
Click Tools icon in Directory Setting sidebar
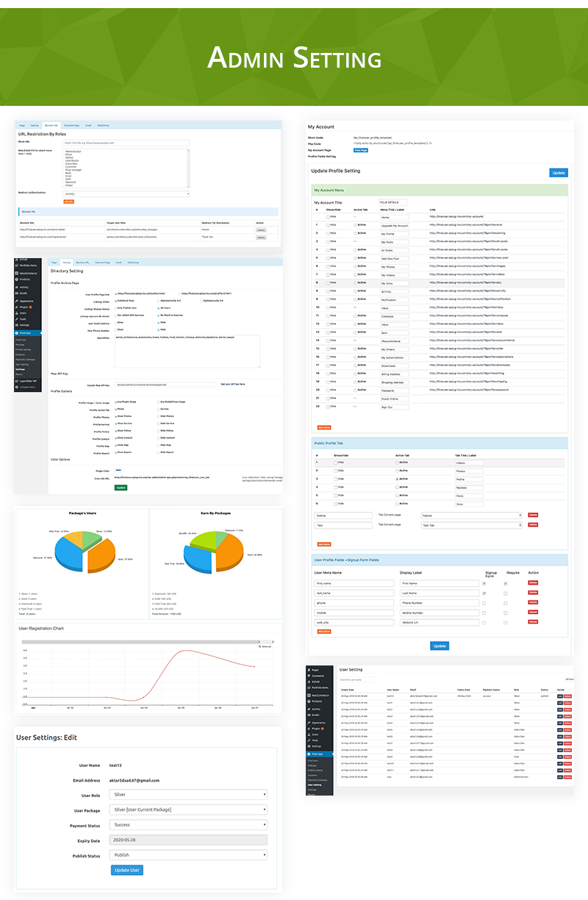coord(17,318)
